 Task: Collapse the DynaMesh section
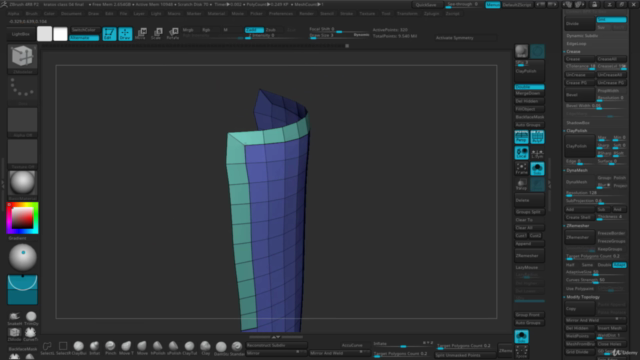(576, 170)
